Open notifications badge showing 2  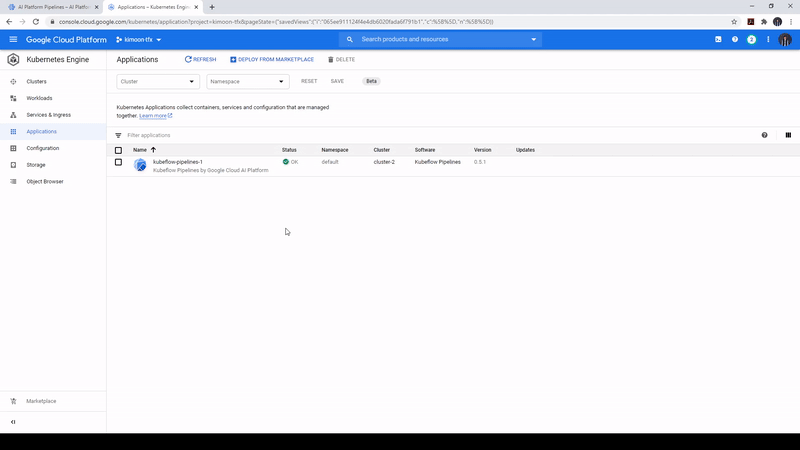[752, 39]
